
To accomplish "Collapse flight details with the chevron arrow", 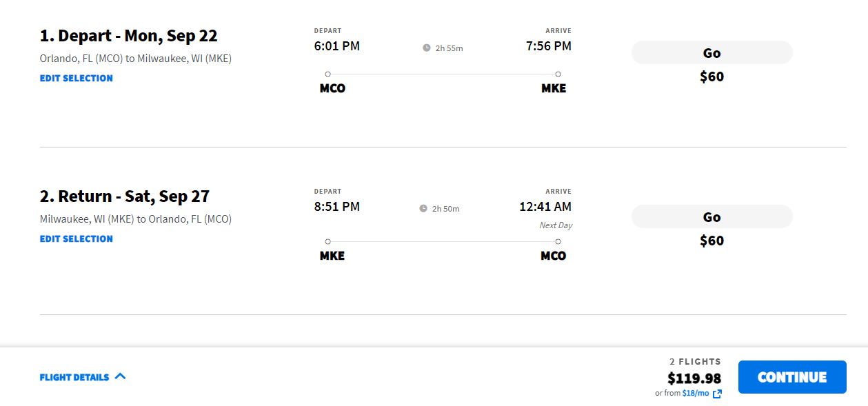I will pos(120,376).
